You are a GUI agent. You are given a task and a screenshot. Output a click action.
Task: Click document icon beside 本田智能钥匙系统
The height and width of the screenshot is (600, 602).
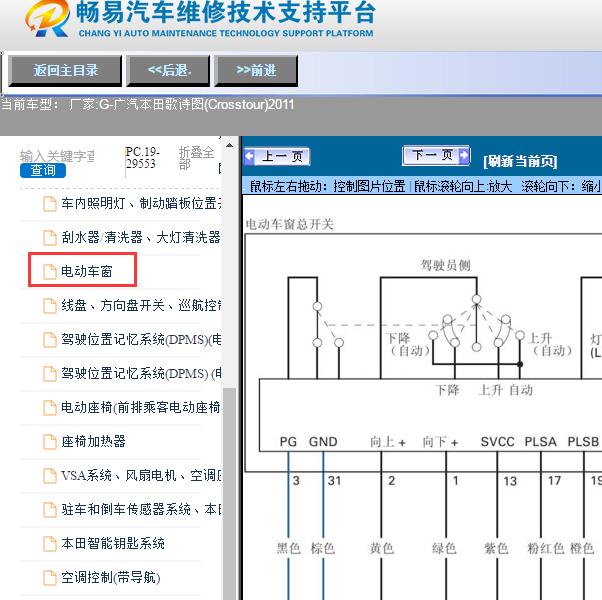(50, 544)
